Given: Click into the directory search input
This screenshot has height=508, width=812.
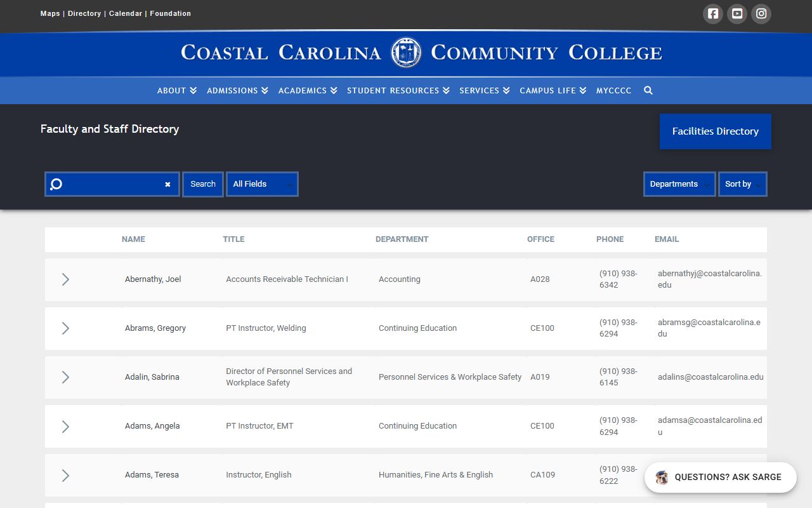Looking at the screenshot, I should pos(112,184).
